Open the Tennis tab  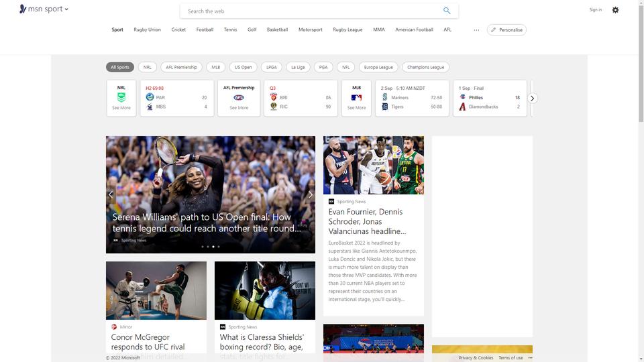tap(230, 29)
